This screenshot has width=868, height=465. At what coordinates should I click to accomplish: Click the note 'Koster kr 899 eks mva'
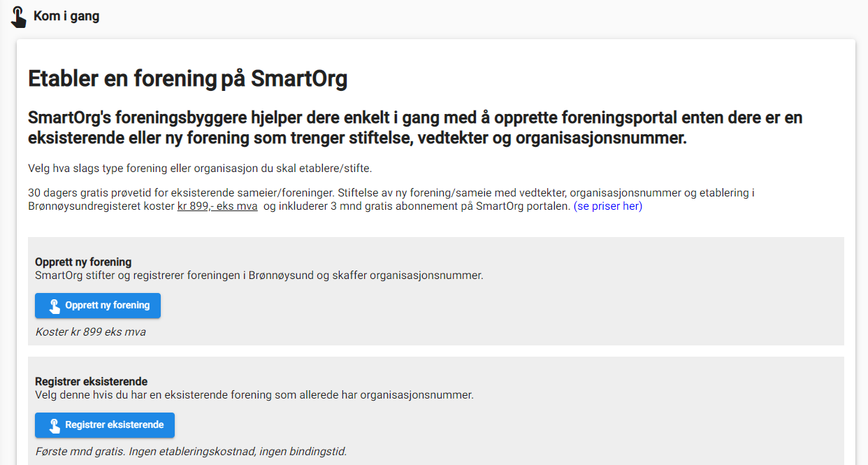click(90, 332)
